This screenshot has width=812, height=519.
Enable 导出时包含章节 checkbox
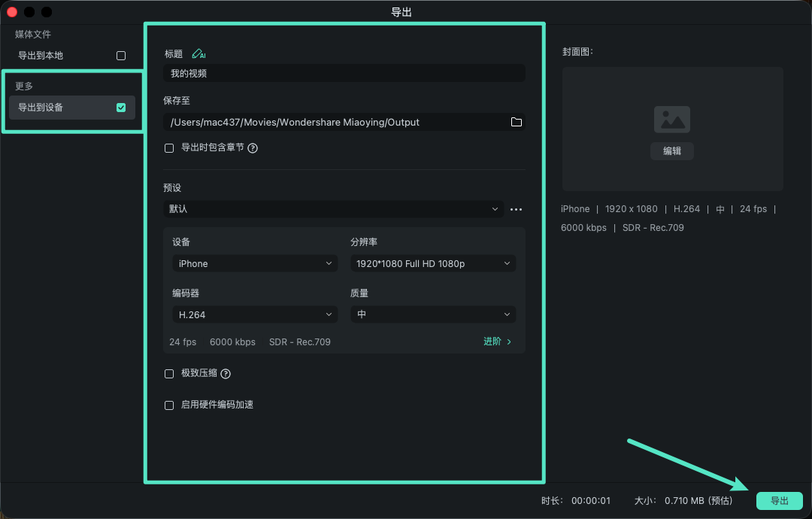coord(169,148)
